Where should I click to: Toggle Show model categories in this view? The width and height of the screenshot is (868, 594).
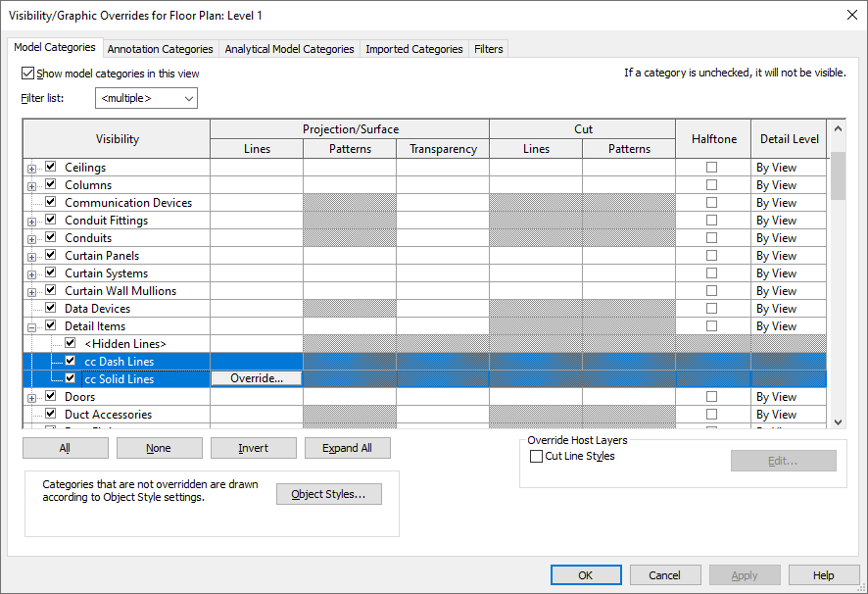click(x=27, y=74)
